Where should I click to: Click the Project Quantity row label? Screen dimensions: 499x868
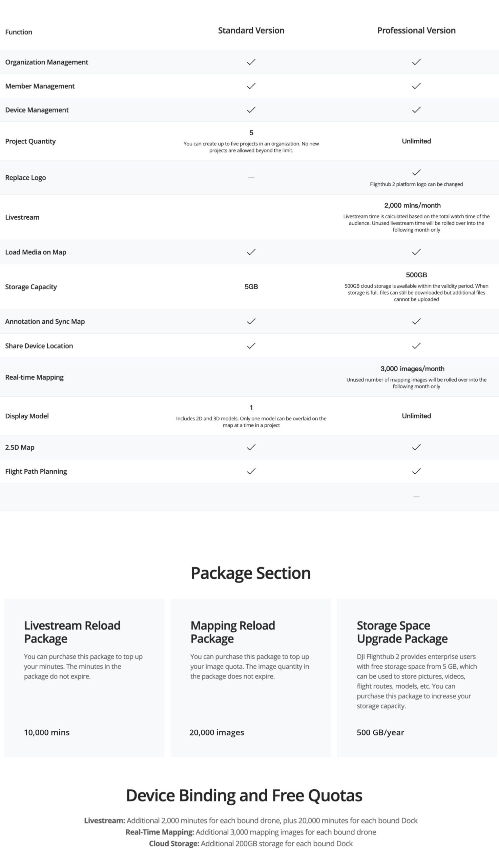30,141
